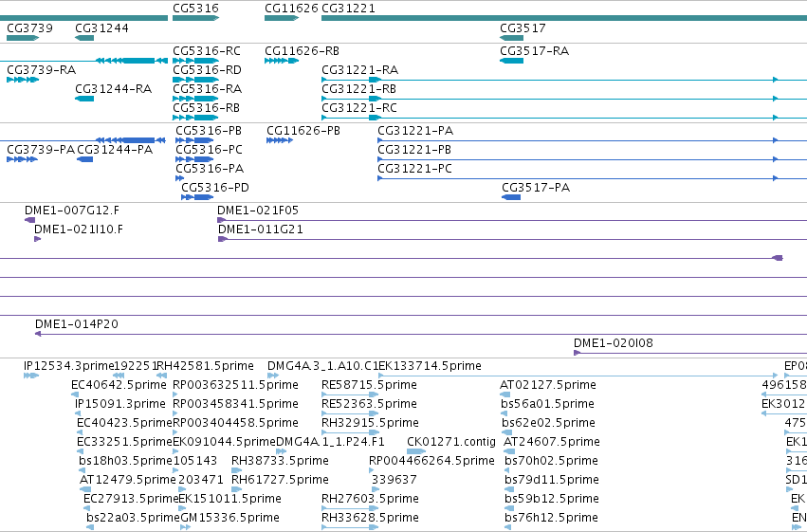Select protein label CG3517-PA
The width and height of the screenshot is (807, 532).
pos(536,188)
